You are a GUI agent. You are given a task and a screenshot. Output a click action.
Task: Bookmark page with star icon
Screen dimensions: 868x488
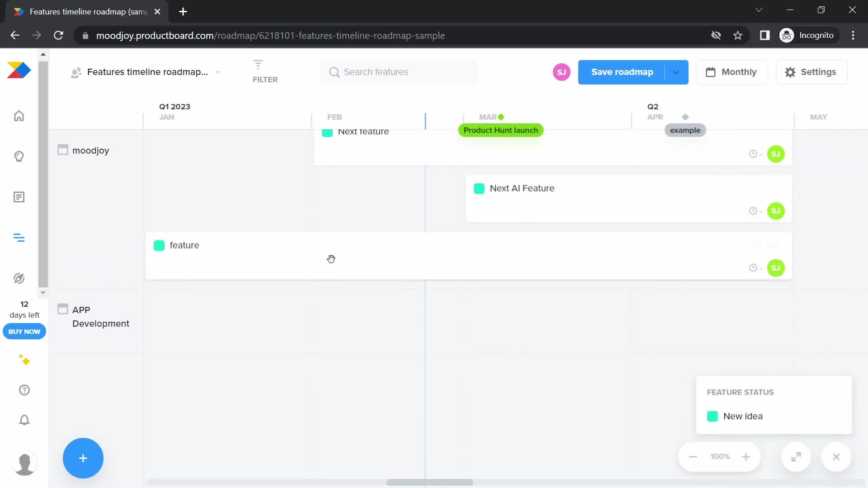pyautogui.click(x=738, y=35)
